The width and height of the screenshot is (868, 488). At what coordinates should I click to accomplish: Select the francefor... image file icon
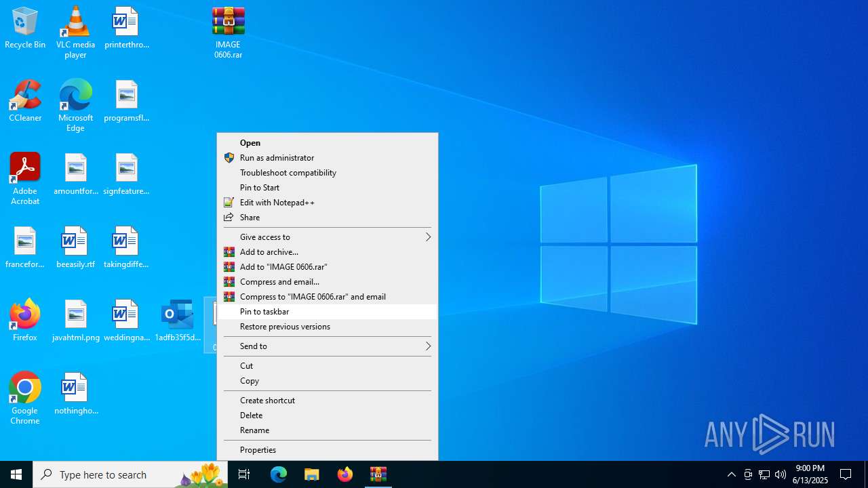point(25,247)
